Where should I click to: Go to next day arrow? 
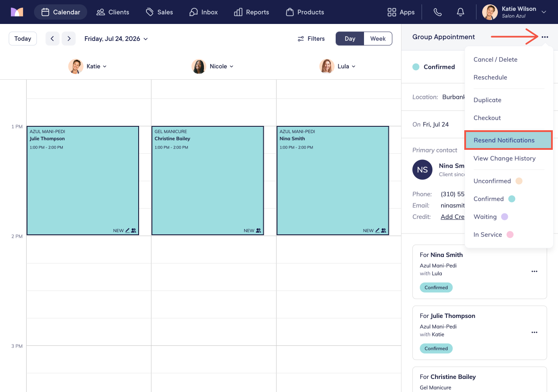click(68, 38)
